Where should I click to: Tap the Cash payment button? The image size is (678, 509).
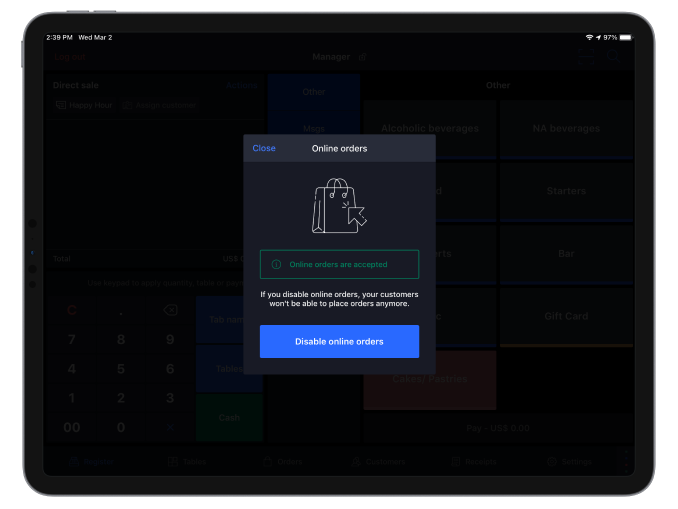(x=229, y=418)
